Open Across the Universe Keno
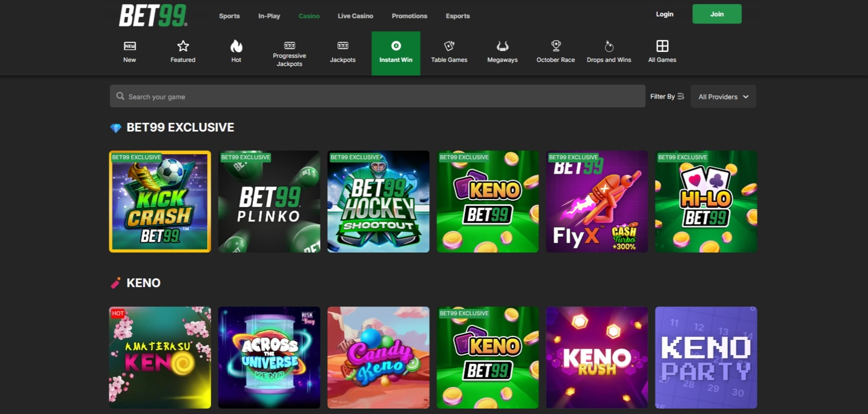The height and width of the screenshot is (414, 868). [x=269, y=358]
